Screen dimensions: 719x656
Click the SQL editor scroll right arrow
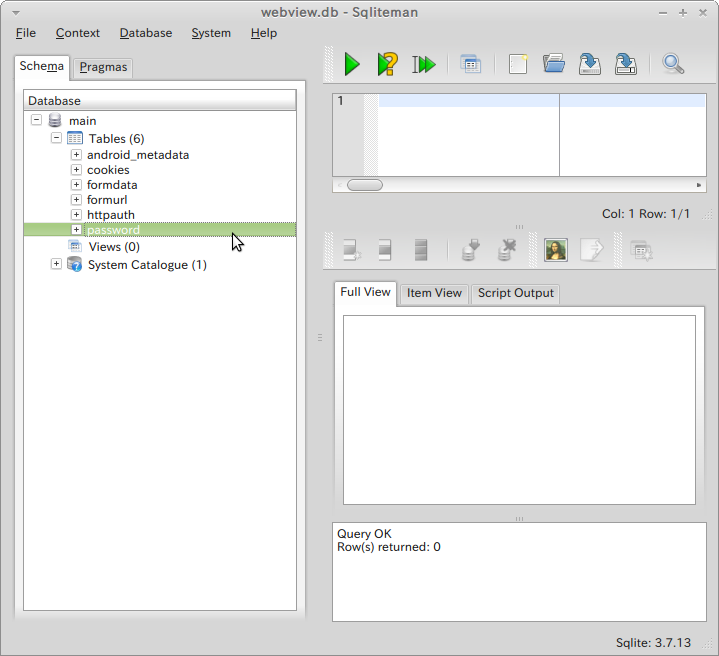click(x=699, y=185)
